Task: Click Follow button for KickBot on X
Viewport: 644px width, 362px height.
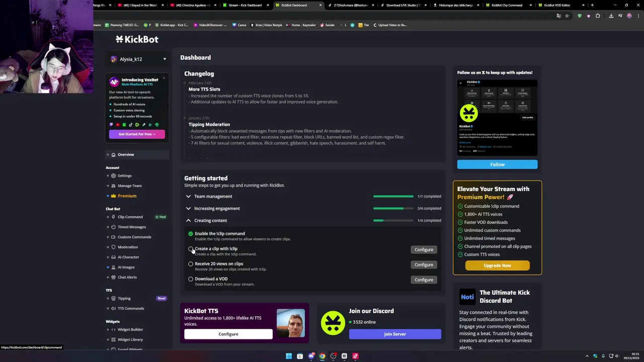Action: (497, 164)
